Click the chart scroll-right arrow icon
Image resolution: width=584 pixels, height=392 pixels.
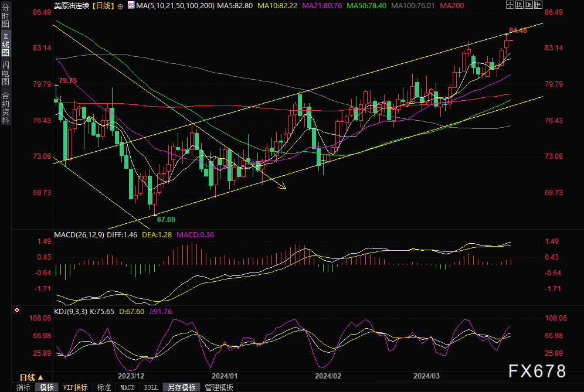538,5
